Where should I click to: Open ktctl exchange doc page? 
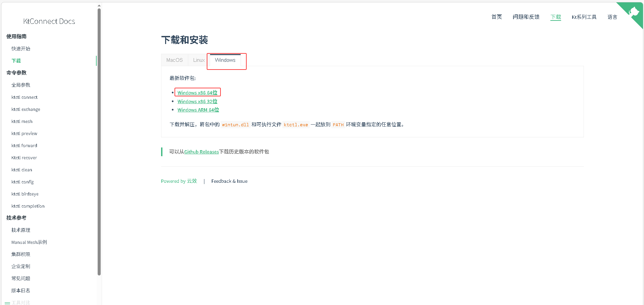(x=26, y=109)
